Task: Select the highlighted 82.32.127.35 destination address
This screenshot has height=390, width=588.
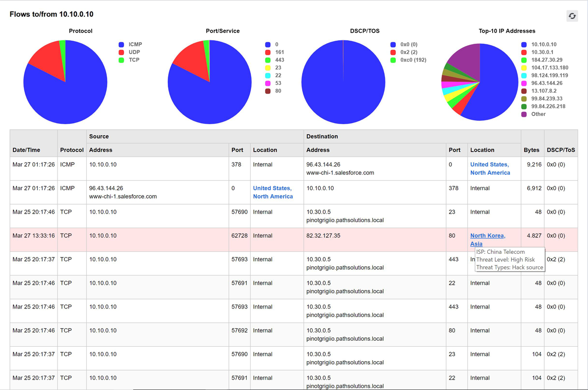Action: click(x=323, y=235)
